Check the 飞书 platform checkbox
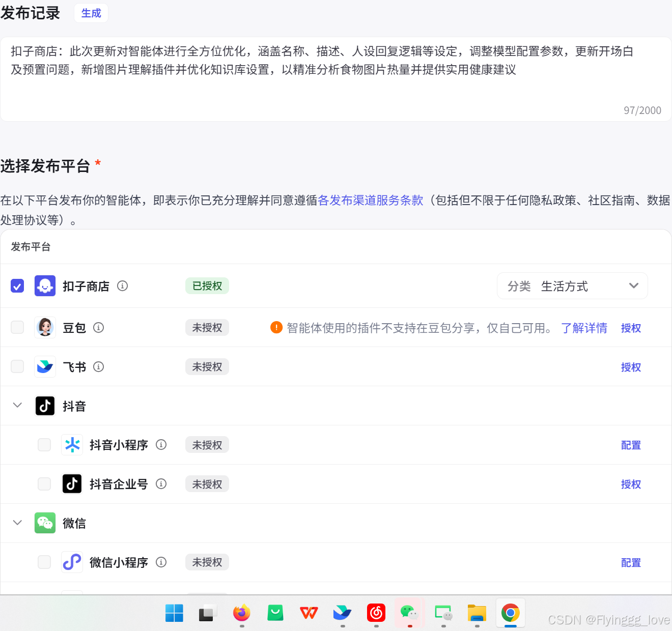Viewport: 672px width, 631px height. point(17,366)
